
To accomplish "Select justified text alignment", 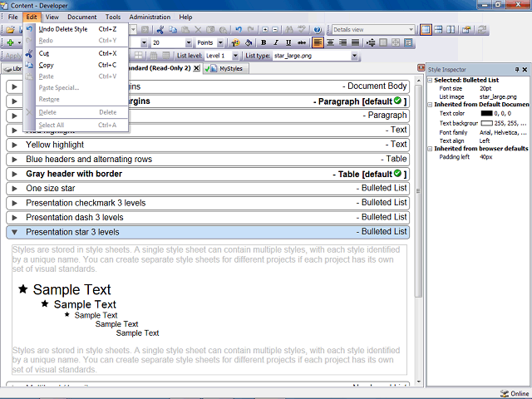I will tap(355, 42).
